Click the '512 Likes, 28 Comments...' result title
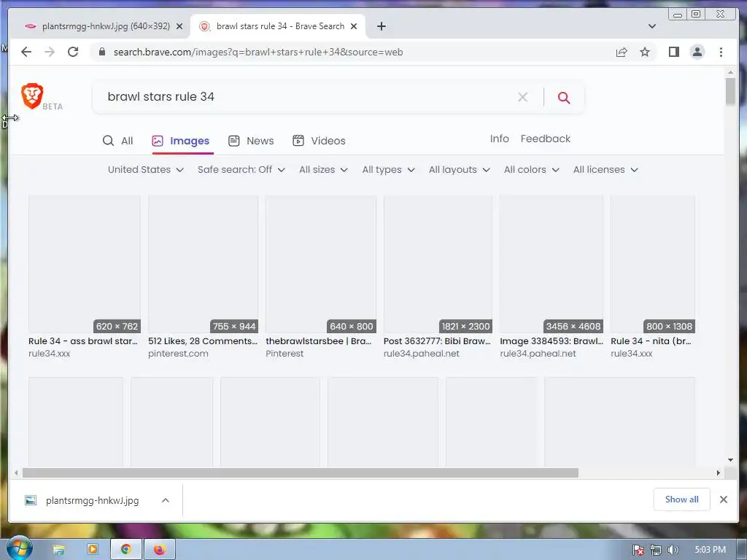Image resolution: width=747 pixels, height=560 pixels. tap(203, 341)
